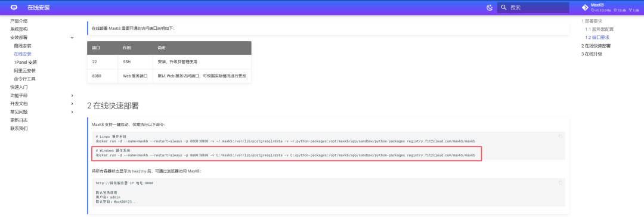Screen dimensions: 644x217
Task: Expand the 功能手册 sidebar section
Action: coord(72,95)
